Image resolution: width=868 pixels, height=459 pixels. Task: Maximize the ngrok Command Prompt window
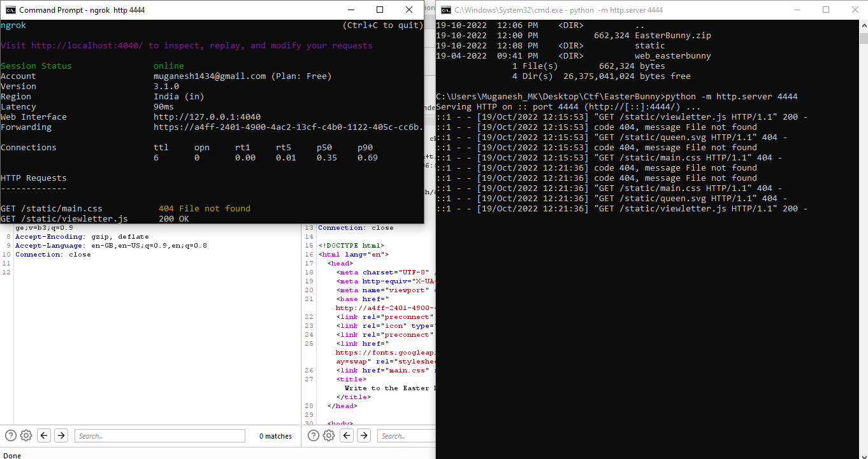(x=380, y=10)
